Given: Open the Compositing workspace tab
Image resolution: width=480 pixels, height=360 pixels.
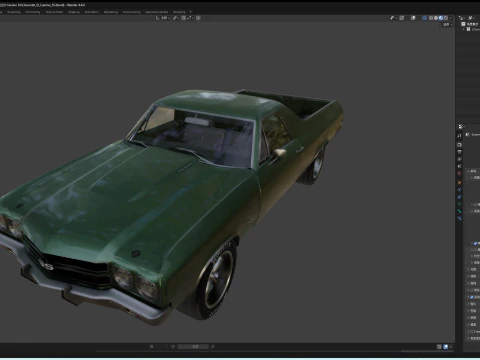Looking at the screenshot, I should [132, 12].
